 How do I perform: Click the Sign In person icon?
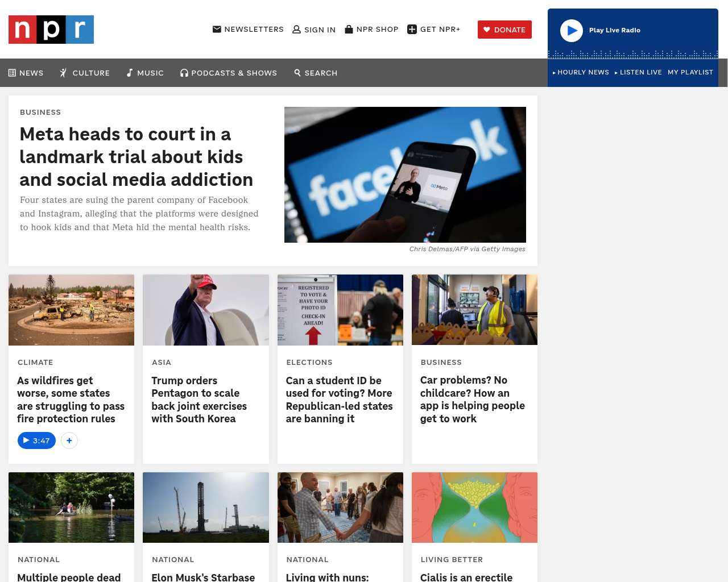(296, 30)
